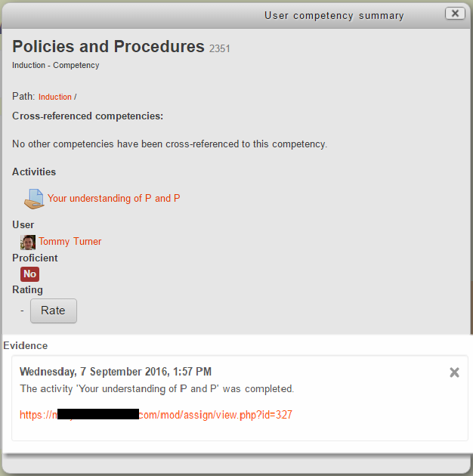Screen dimensions: 473x476
Task: Click the 'User competency summary' title bar
Action: click(x=334, y=15)
